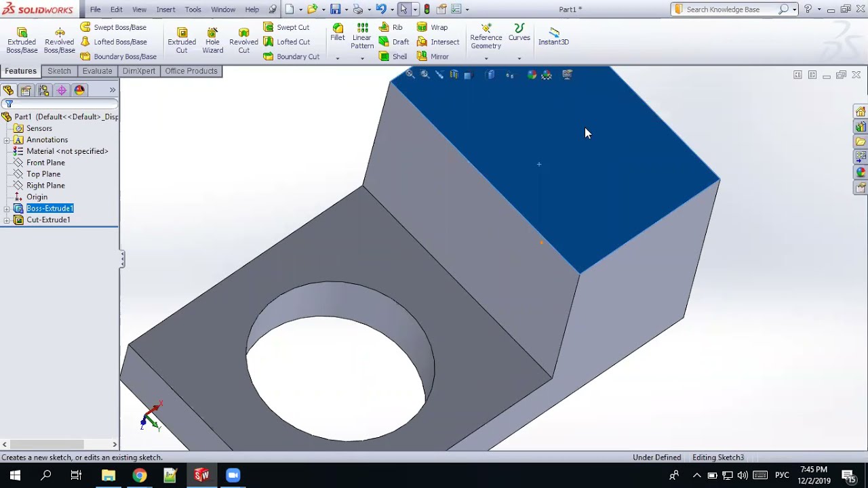Open the dropdown arrow next to Undo
This screenshot has height=488, width=868.
point(392,9)
